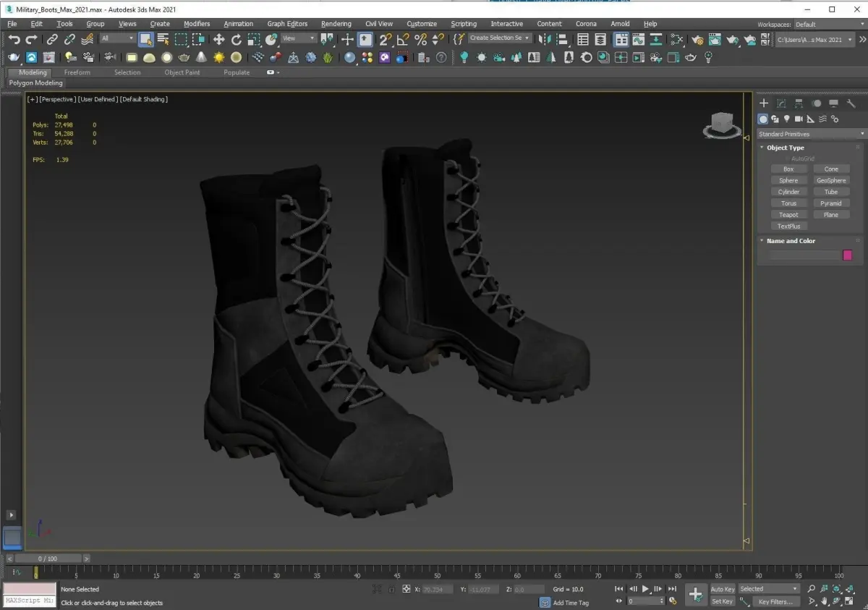
Task: Pick the Select and Rotate tool
Action: pyautogui.click(x=237, y=39)
